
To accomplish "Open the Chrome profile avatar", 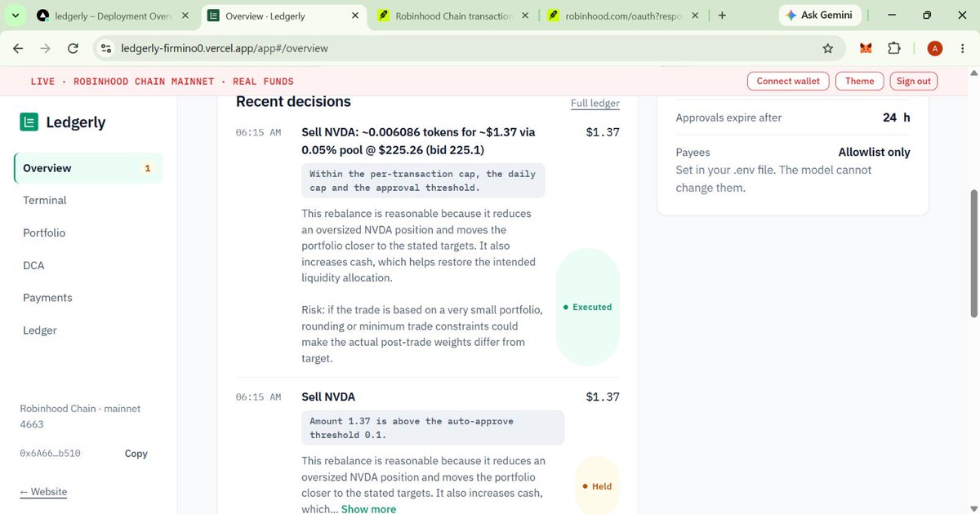I will (x=935, y=48).
